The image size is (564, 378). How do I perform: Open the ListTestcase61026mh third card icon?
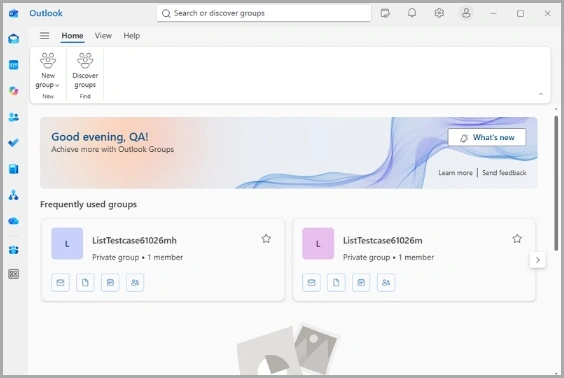click(110, 282)
